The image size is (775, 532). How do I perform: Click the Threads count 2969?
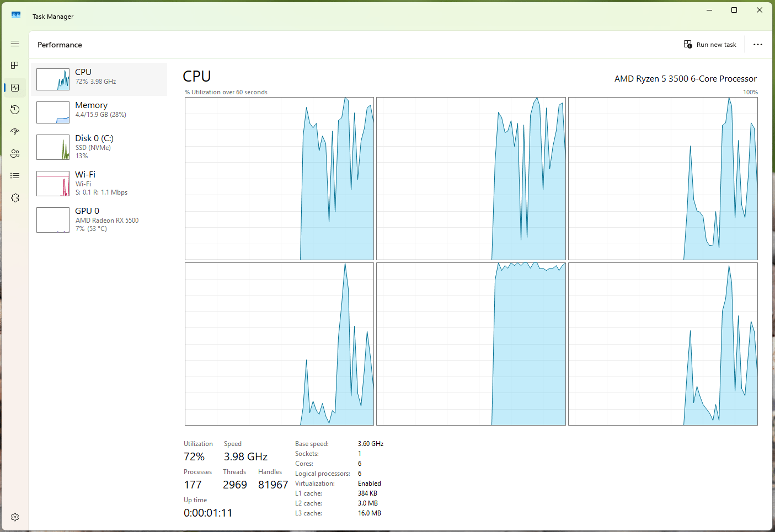click(235, 485)
